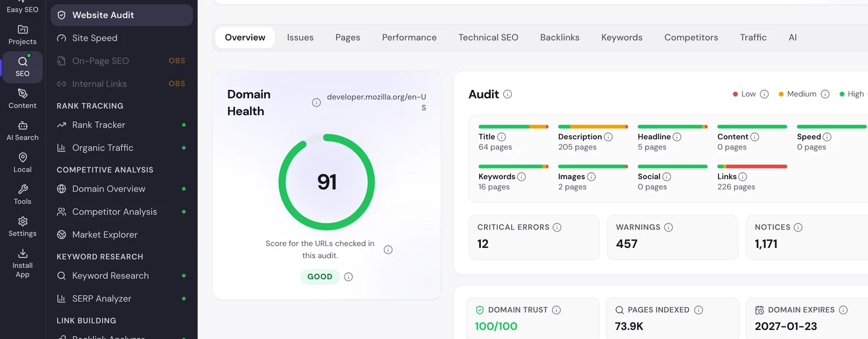
Task: Open the Critical Errors card showing 12
Action: point(534,237)
